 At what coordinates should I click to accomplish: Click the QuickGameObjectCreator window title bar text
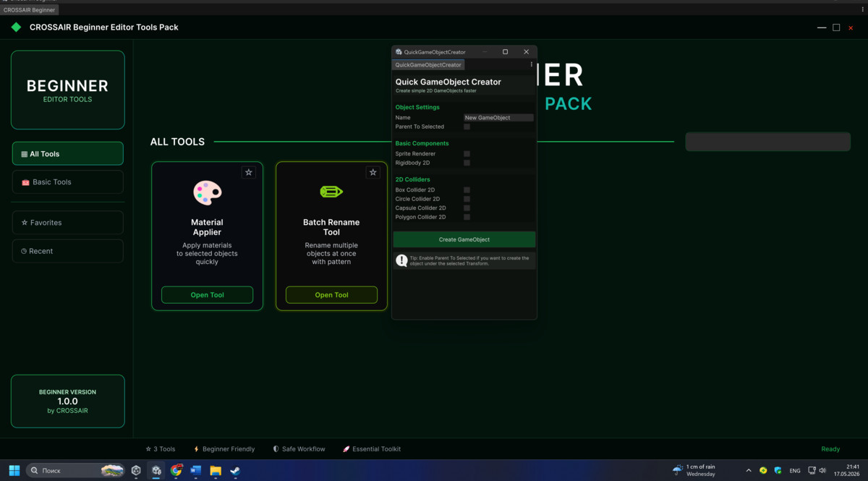click(x=435, y=52)
